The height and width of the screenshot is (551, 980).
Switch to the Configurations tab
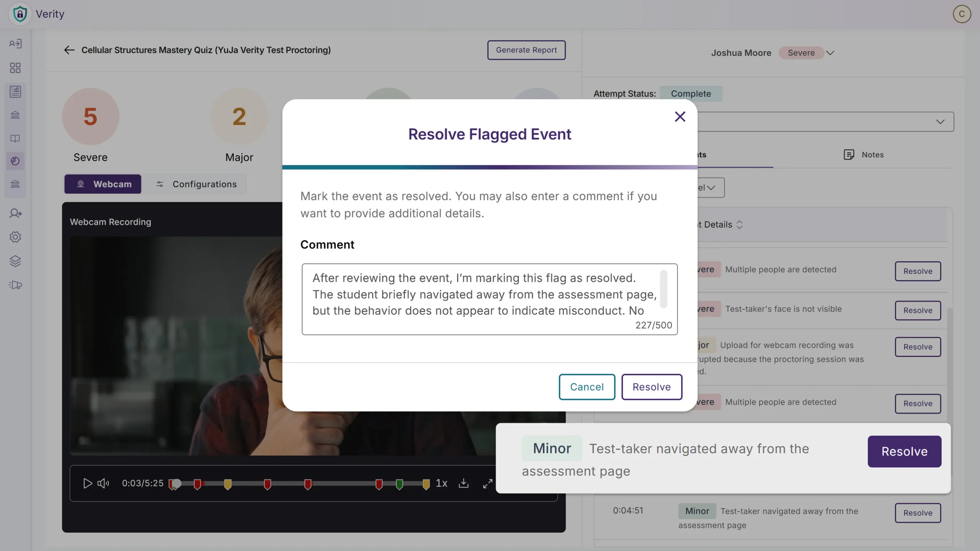point(197,184)
